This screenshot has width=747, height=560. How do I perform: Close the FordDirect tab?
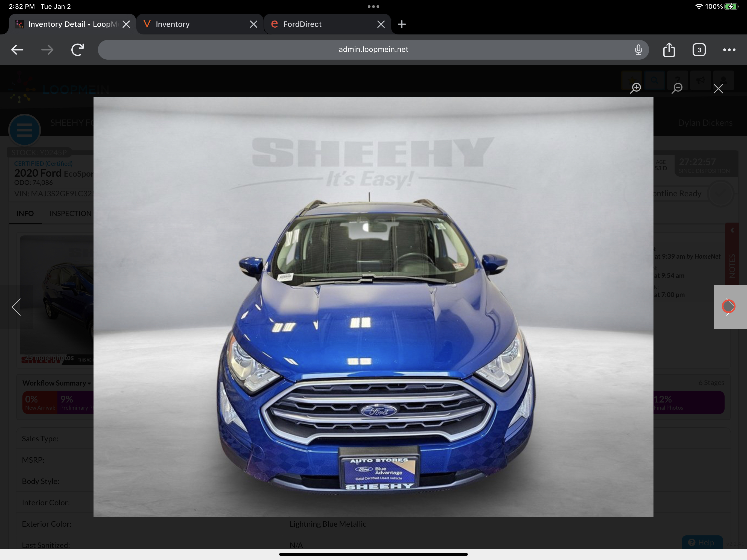pyautogui.click(x=381, y=24)
